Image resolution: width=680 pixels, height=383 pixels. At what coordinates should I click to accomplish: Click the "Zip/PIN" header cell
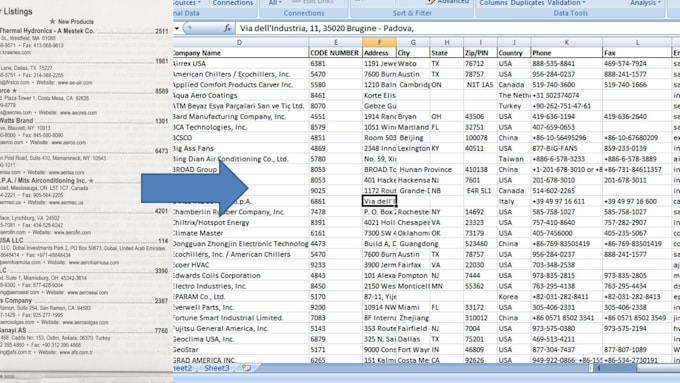pyautogui.click(x=481, y=53)
